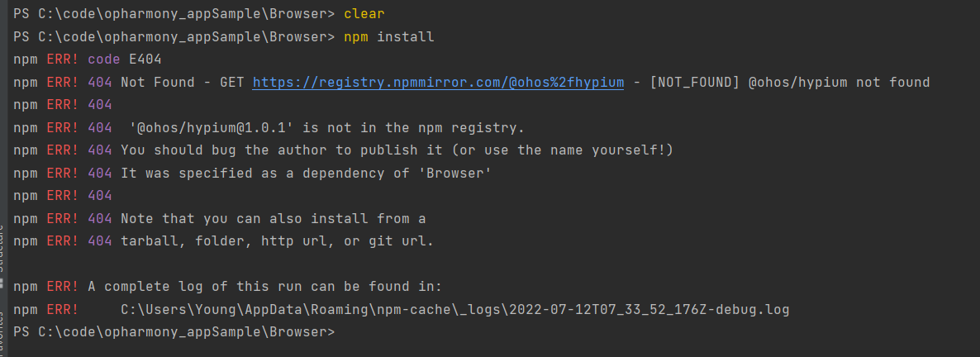Click the 'code E404' error text

(x=125, y=59)
